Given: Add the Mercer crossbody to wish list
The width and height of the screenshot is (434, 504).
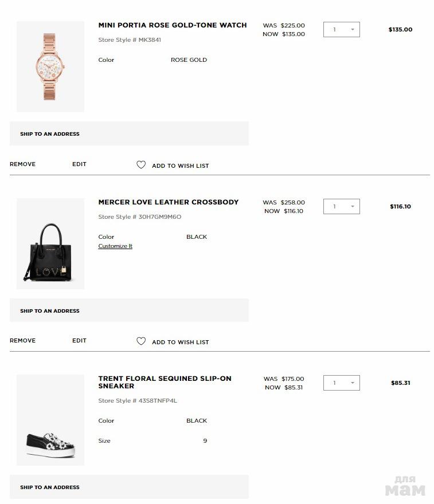Looking at the screenshot, I should [180, 342].
